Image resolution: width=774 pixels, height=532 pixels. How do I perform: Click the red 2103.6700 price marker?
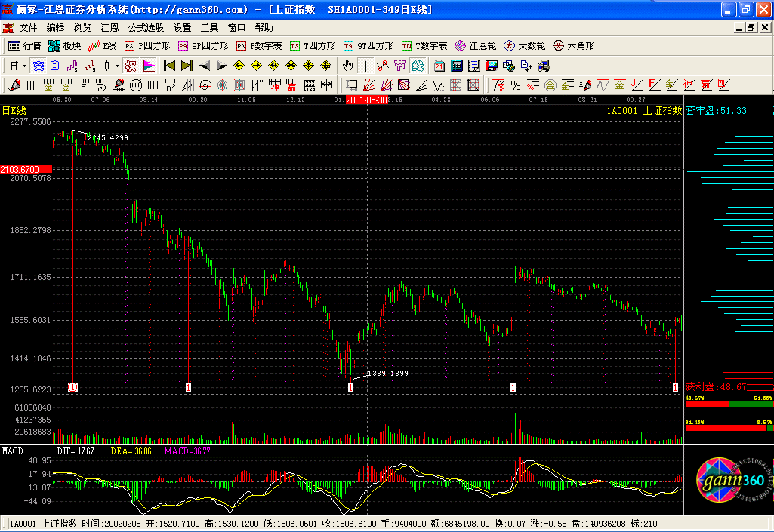[26, 168]
